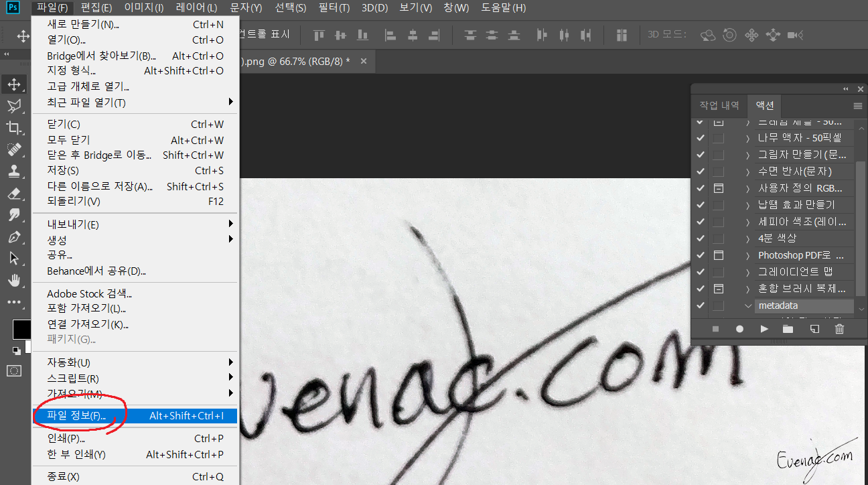868x485 pixels.
Task: Create a new action set folder button
Action: click(x=788, y=329)
